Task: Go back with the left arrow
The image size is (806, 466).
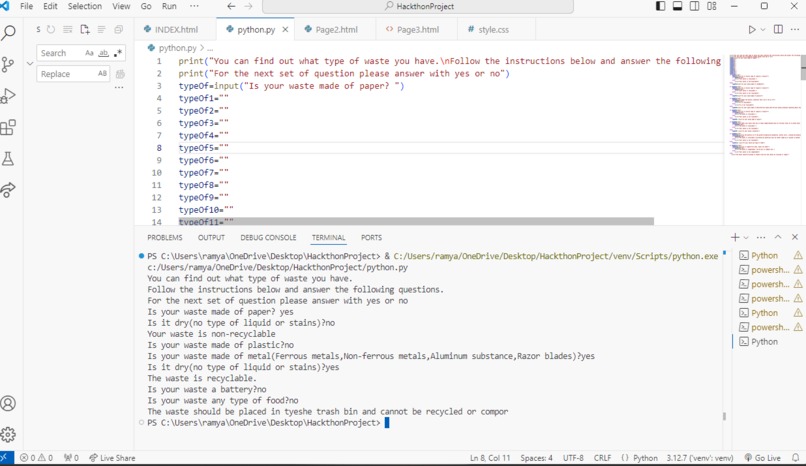Action: (x=231, y=6)
